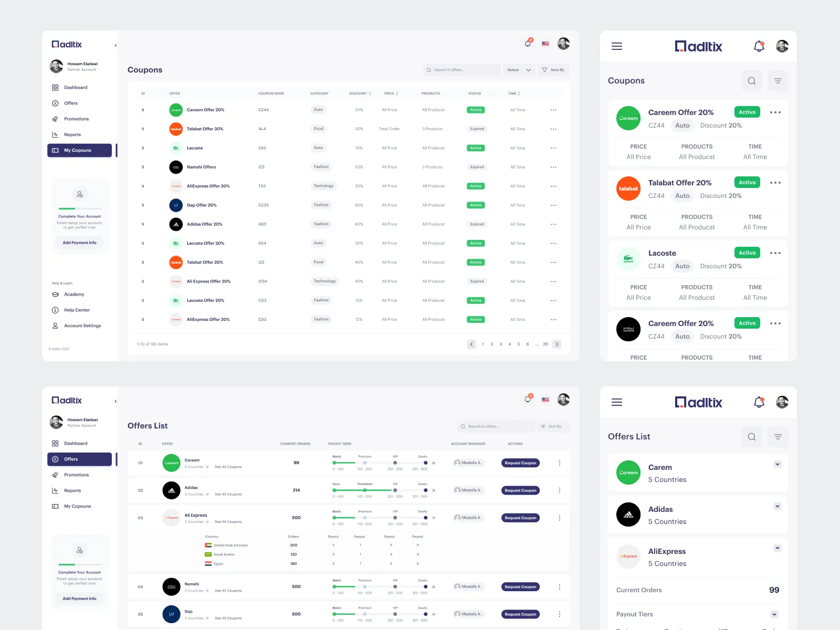Open vertical dots menu for Adidas offer row
Screen dimensions: 840x630
point(560,490)
